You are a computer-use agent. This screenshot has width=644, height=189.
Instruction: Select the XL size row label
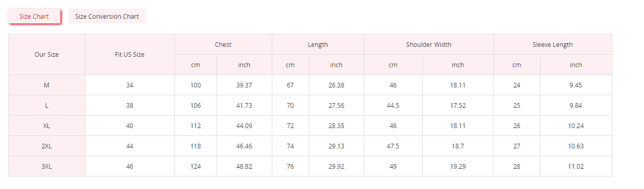point(47,125)
